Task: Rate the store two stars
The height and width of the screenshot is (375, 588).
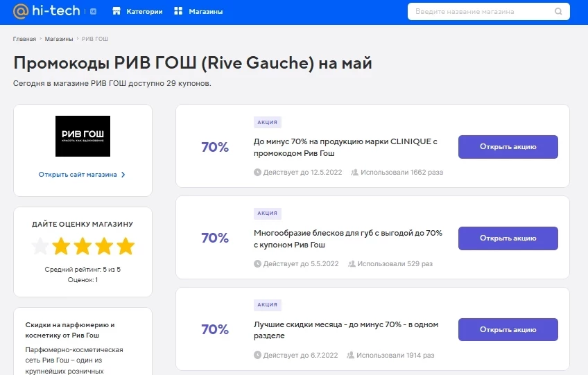Action: (61, 246)
